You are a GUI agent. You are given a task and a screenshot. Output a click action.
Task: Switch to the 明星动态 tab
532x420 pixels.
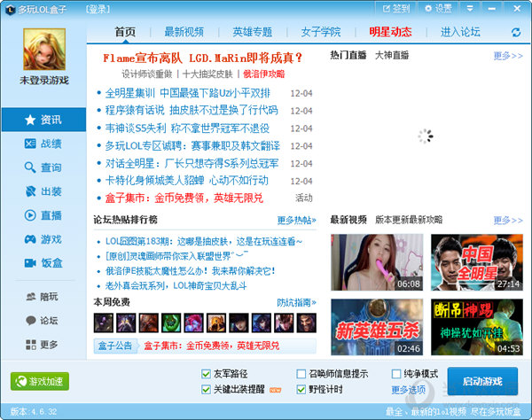pyautogui.click(x=390, y=32)
